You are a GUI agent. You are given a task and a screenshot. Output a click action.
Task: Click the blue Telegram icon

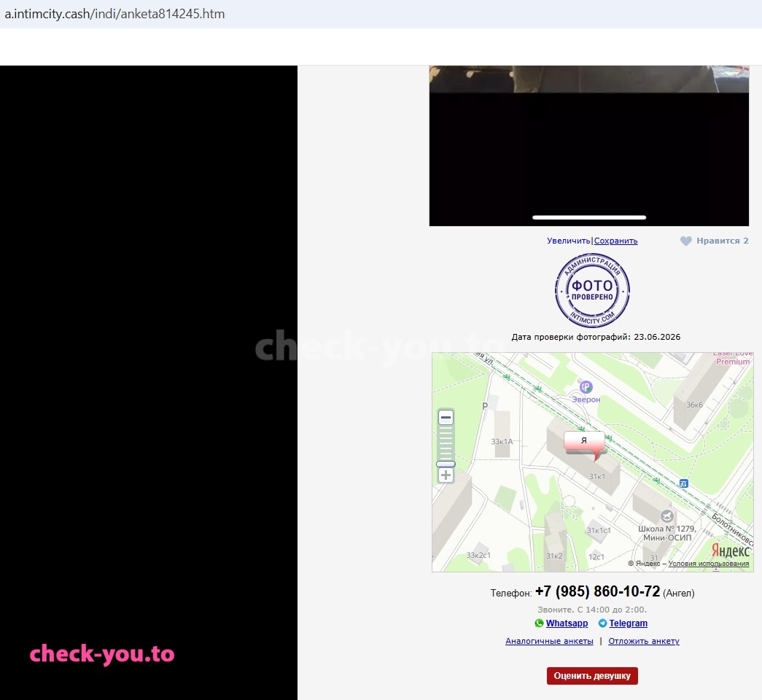point(602,623)
